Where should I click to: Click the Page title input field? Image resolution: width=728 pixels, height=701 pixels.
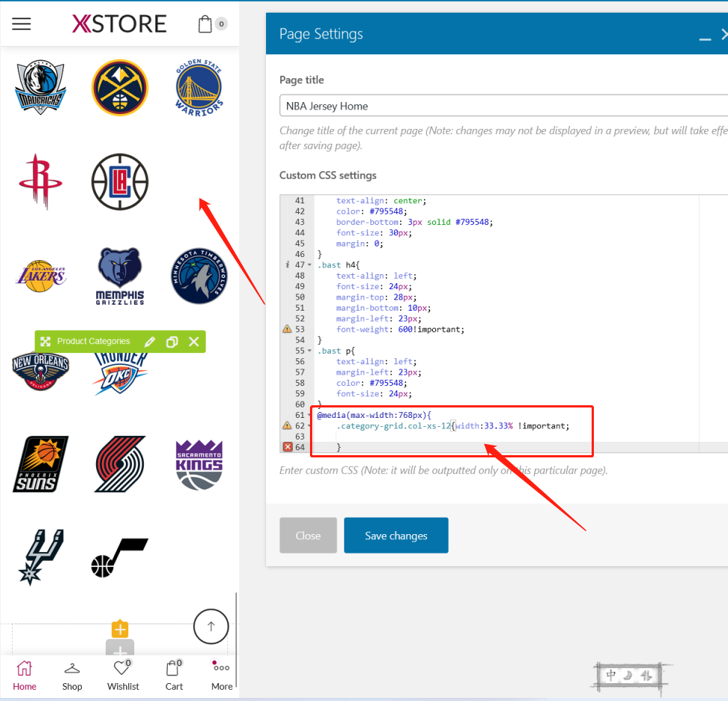[x=503, y=105]
